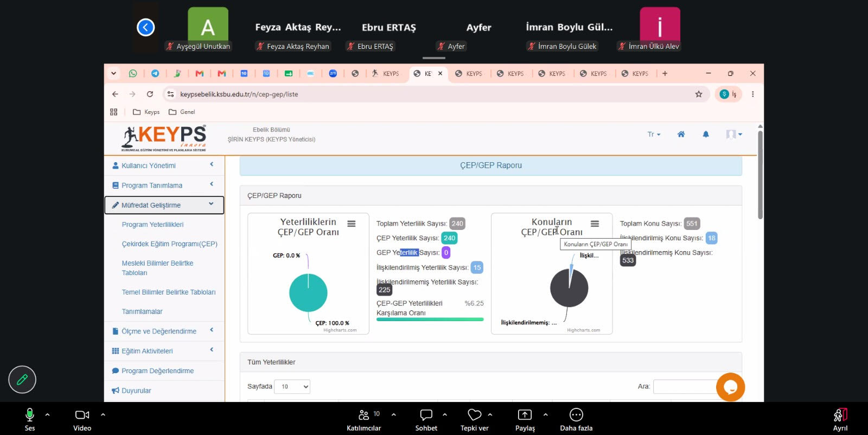Open the Sayfada page size dropdown
The image size is (868, 435).
point(292,387)
